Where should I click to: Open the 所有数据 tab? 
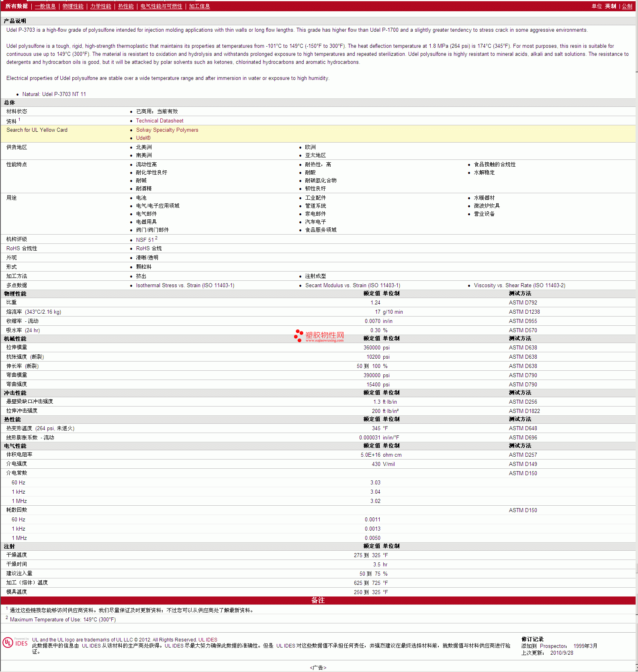point(16,6)
